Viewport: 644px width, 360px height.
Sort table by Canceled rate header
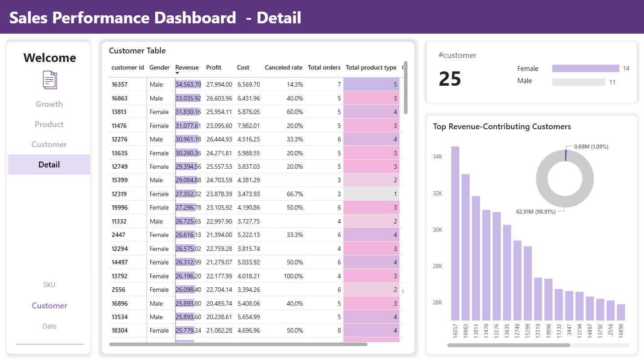[283, 67]
